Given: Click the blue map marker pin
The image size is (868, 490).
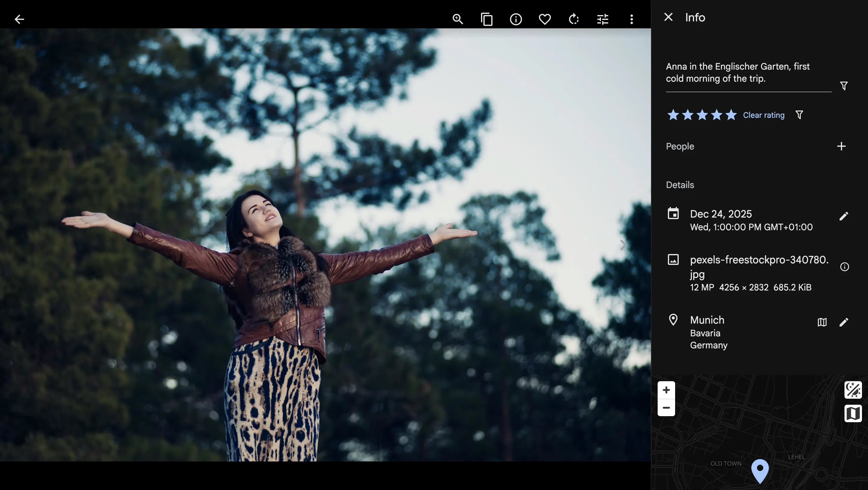Looking at the screenshot, I should (x=759, y=471).
